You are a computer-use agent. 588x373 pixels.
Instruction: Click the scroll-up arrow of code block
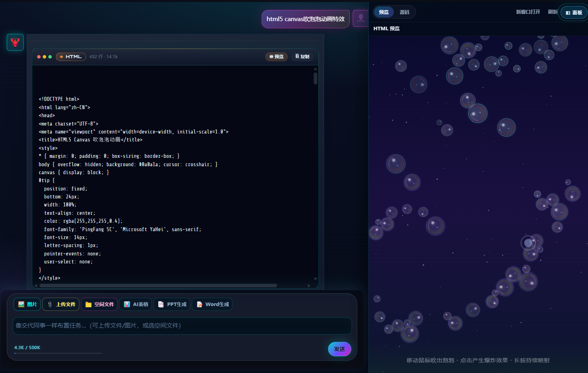click(315, 69)
